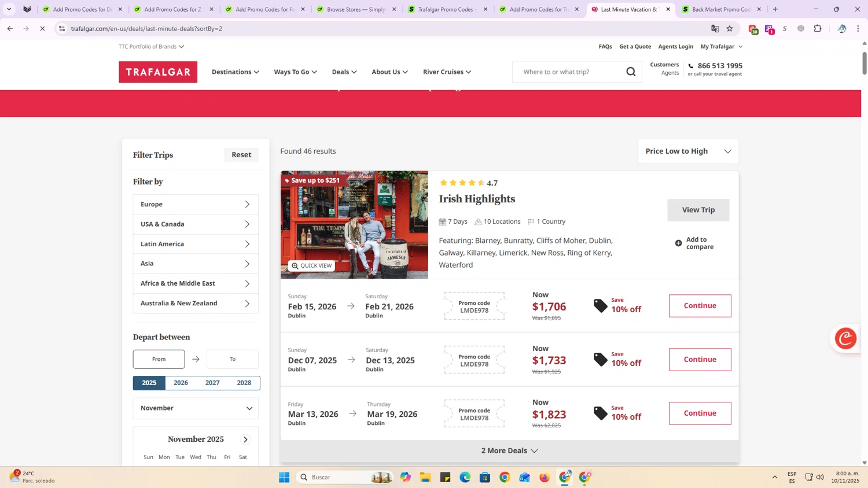Click the volume icon in system tray

820,477
